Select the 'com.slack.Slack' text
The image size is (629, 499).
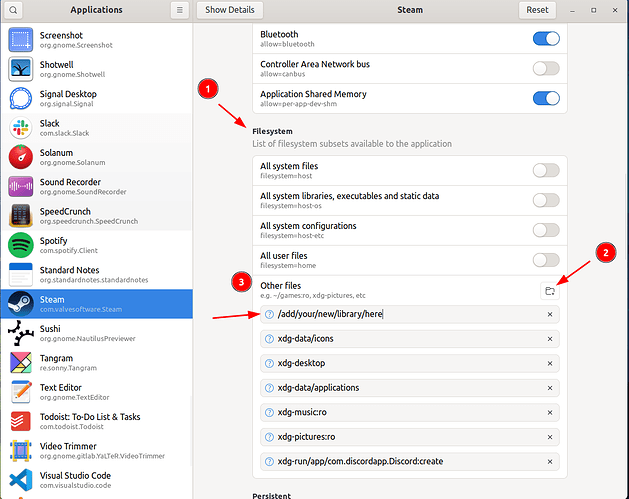point(64,133)
